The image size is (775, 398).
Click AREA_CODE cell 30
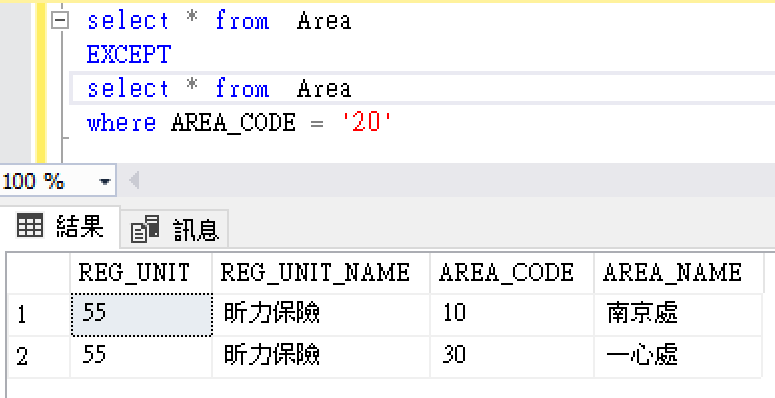[512, 357]
